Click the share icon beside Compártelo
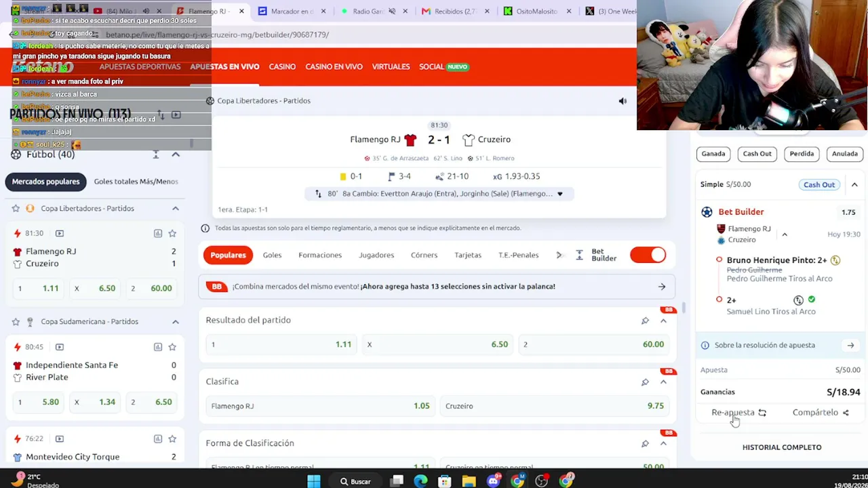868x488 pixels. click(x=846, y=413)
